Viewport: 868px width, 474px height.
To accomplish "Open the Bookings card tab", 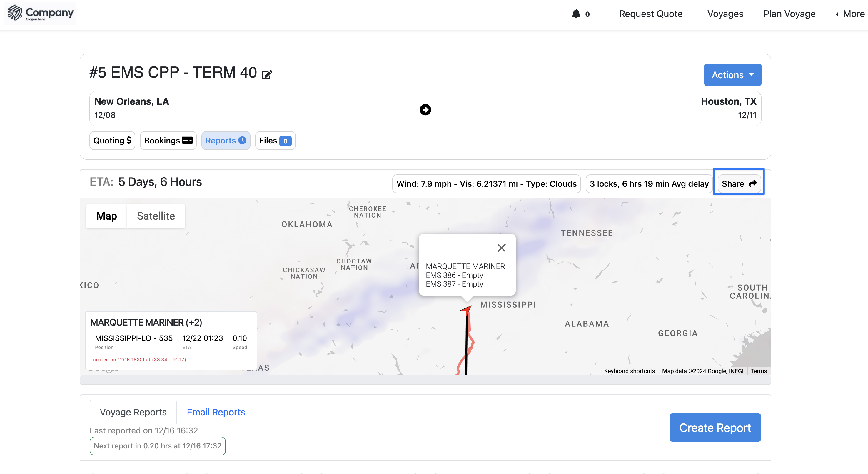I will coord(168,141).
